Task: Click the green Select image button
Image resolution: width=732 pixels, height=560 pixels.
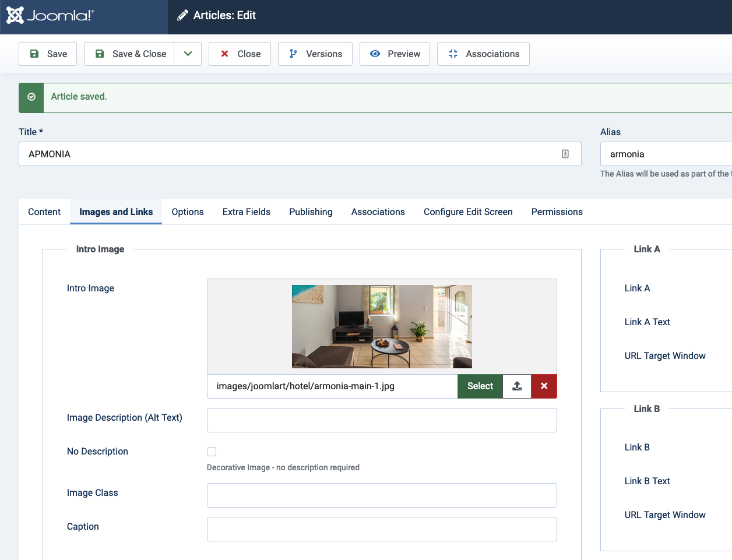Action: [480, 386]
